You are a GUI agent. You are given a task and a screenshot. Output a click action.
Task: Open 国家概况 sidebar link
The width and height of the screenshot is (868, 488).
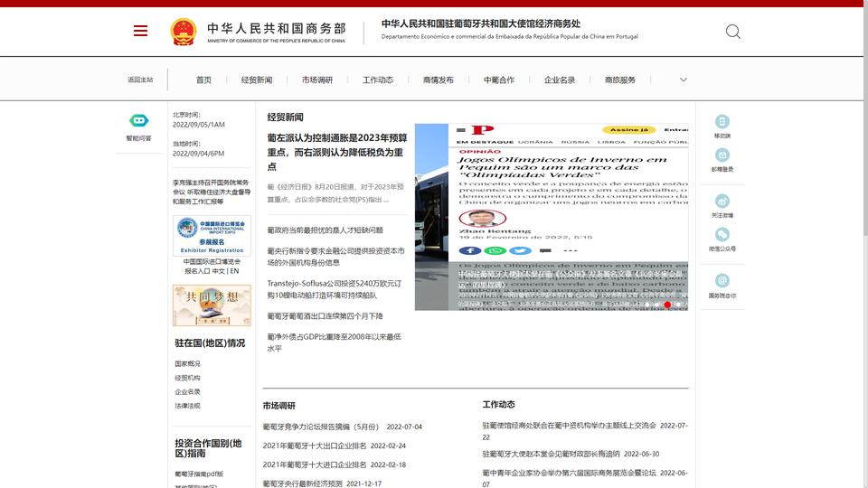click(188, 363)
